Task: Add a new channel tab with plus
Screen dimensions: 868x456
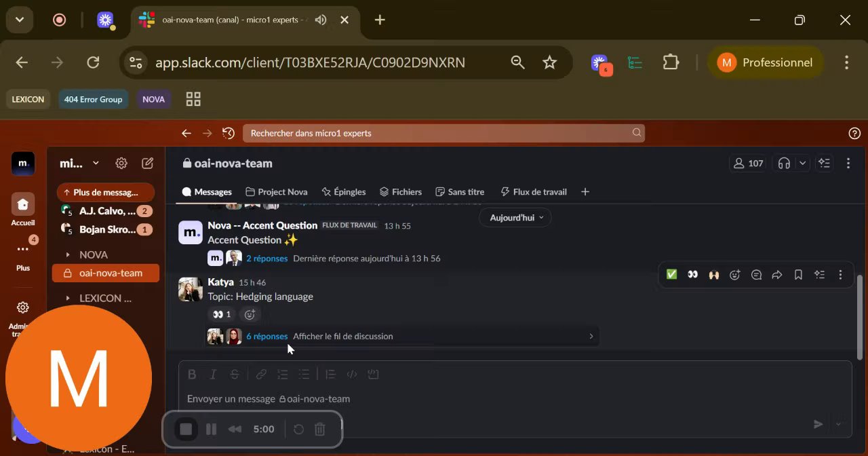Action: [x=585, y=192]
